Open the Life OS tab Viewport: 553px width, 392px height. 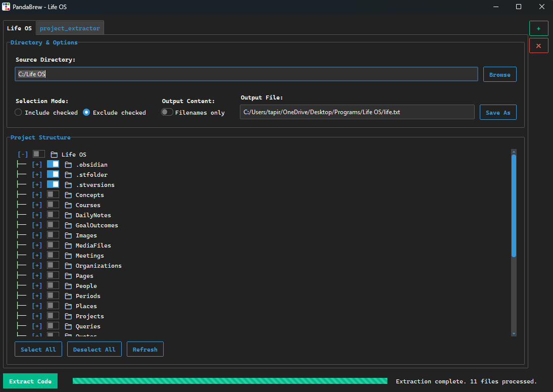point(19,28)
